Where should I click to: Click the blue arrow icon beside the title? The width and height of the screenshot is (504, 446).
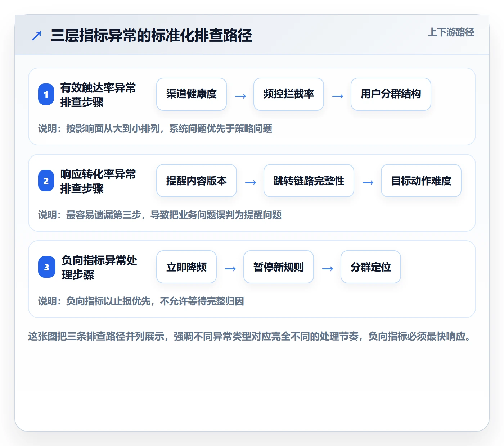tap(37, 36)
